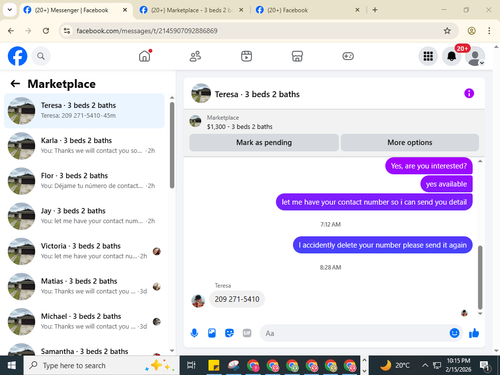Click Windows Type here to search box
500x375 pixels.
pyautogui.click(x=101, y=365)
